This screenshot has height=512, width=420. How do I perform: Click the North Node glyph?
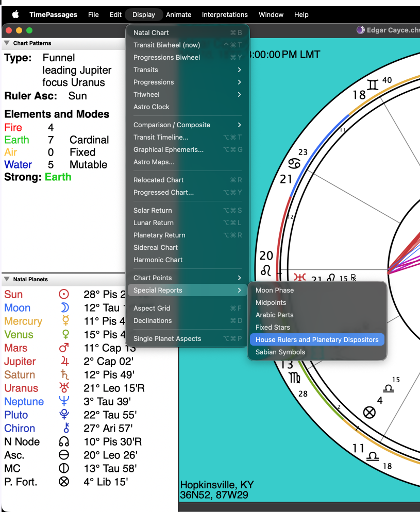(x=64, y=442)
